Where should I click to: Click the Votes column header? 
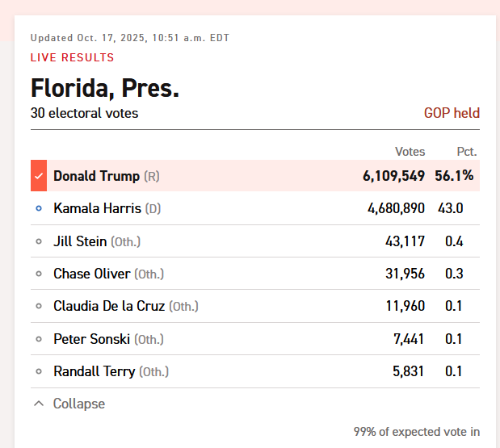[410, 152]
